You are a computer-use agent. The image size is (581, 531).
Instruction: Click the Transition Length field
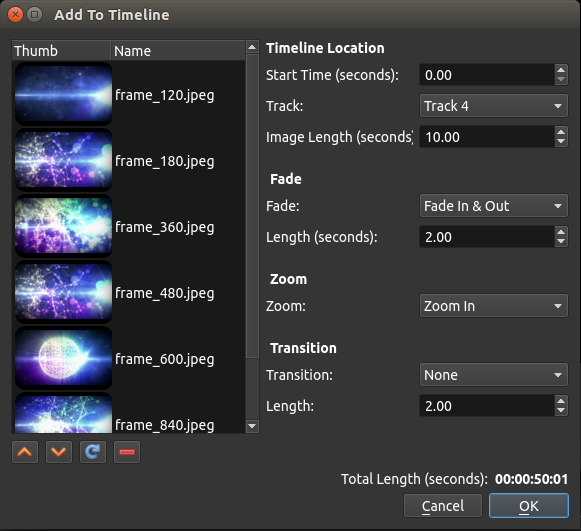point(487,406)
